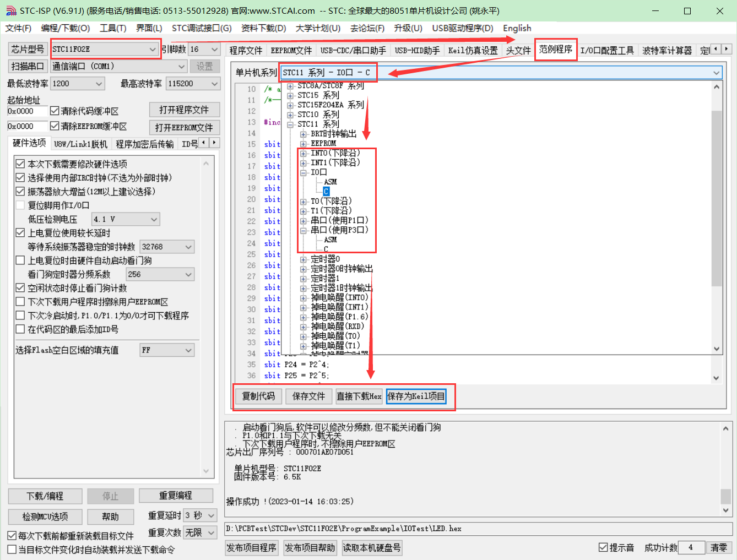This screenshot has height=560, width=737.
Task: Toggle 选择使用内部IRC时钟 checkbox
Action: coord(20,177)
